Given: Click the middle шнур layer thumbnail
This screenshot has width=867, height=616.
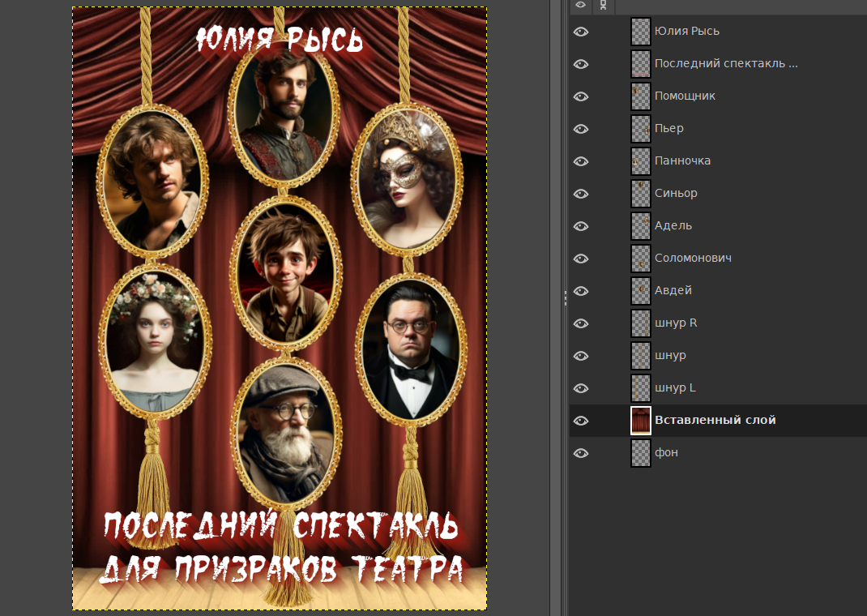Looking at the screenshot, I should (x=641, y=356).
